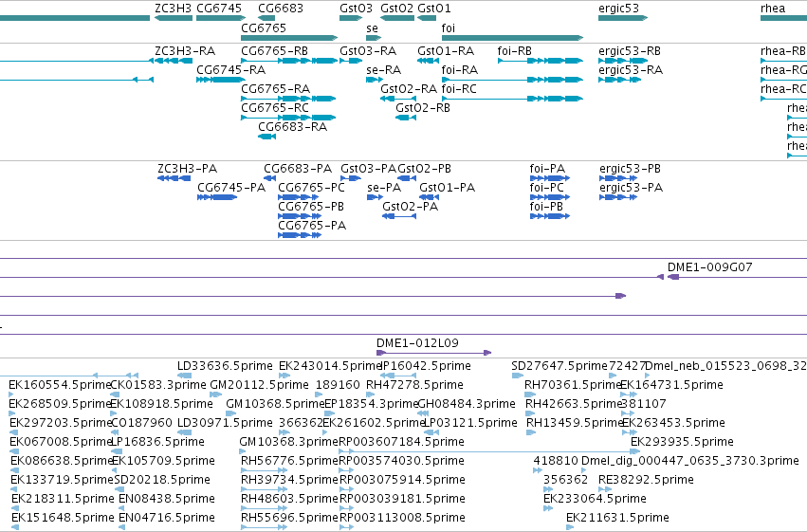Open protein GstO2-PA
807x532 pixels.
point(399,216)
